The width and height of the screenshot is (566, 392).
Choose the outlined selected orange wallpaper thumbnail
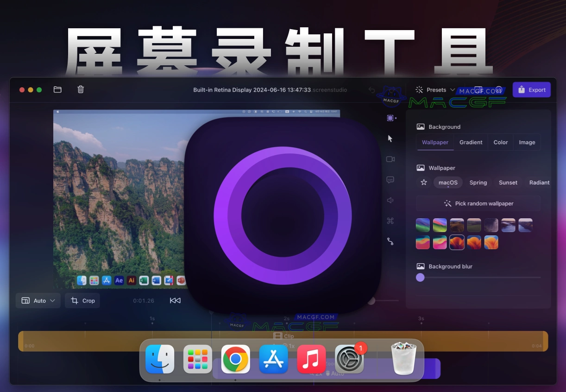457,242
